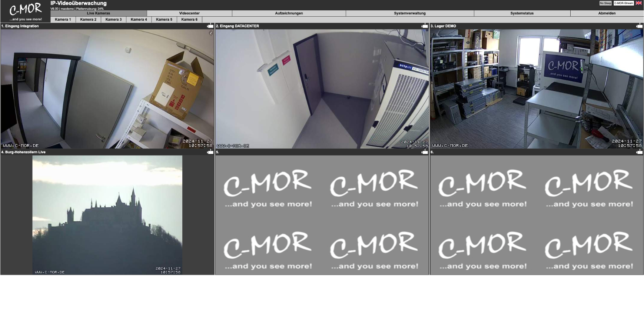Log out with the Abmelden menu

pos(607,13)
